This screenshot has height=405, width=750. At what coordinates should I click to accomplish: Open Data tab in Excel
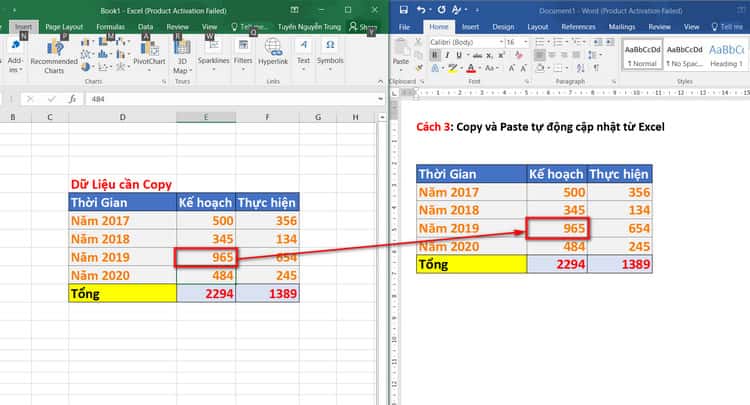(145, 27)
